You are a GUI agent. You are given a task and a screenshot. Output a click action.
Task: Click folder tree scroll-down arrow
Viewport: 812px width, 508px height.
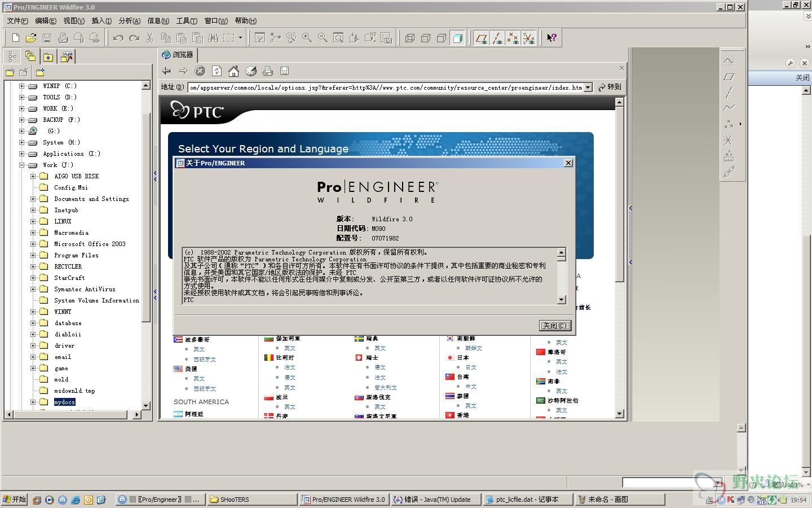pos(146,405)
